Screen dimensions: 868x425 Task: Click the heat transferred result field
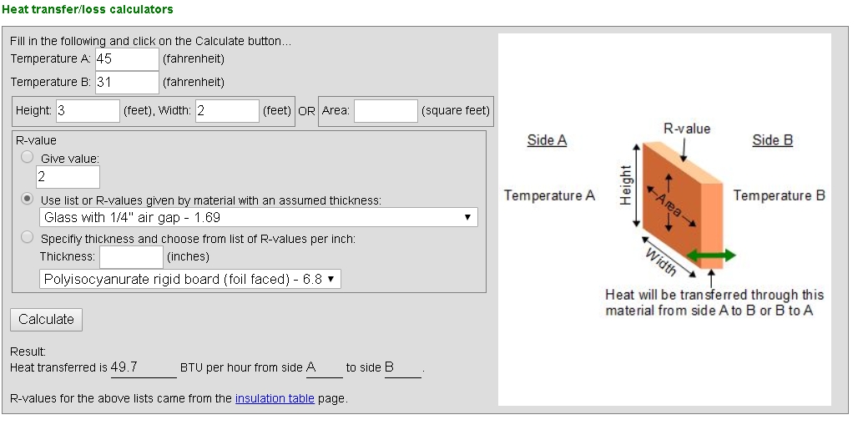(x=143, y=367)
